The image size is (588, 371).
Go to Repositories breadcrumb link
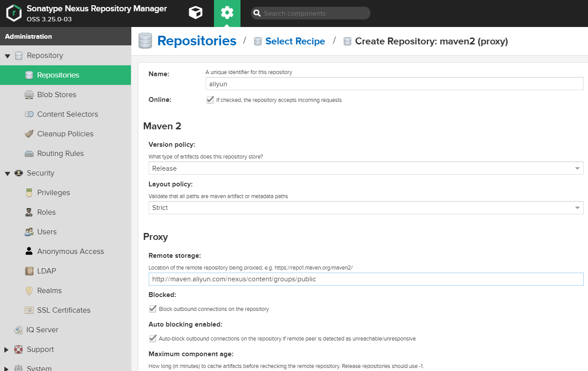pos(197,41)
